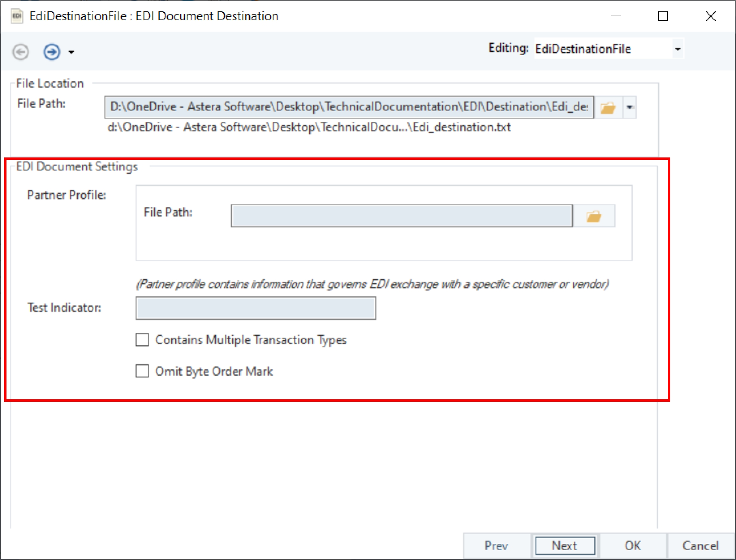The image size is (736, 560).
Task: Click the Test Indicator input field
Action: pos(256,308)
